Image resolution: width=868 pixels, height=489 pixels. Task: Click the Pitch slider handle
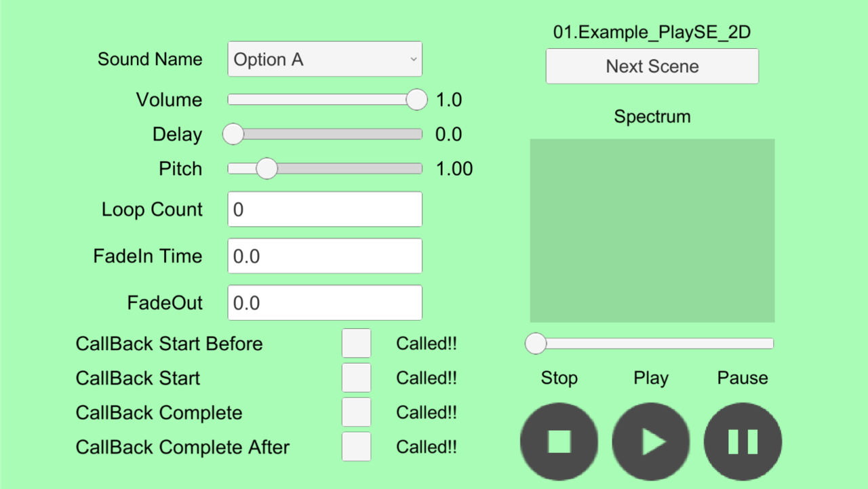pos(267,169)
